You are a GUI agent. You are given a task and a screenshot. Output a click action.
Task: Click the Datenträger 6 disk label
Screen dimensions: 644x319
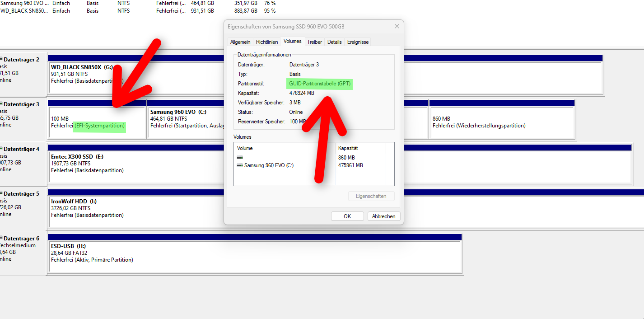[x=21, y=239]
